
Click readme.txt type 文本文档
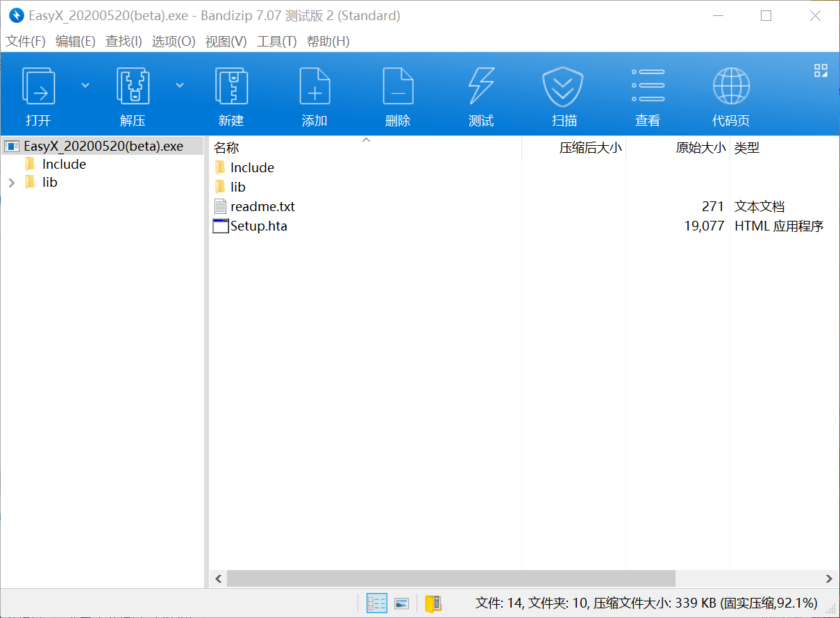759,206
